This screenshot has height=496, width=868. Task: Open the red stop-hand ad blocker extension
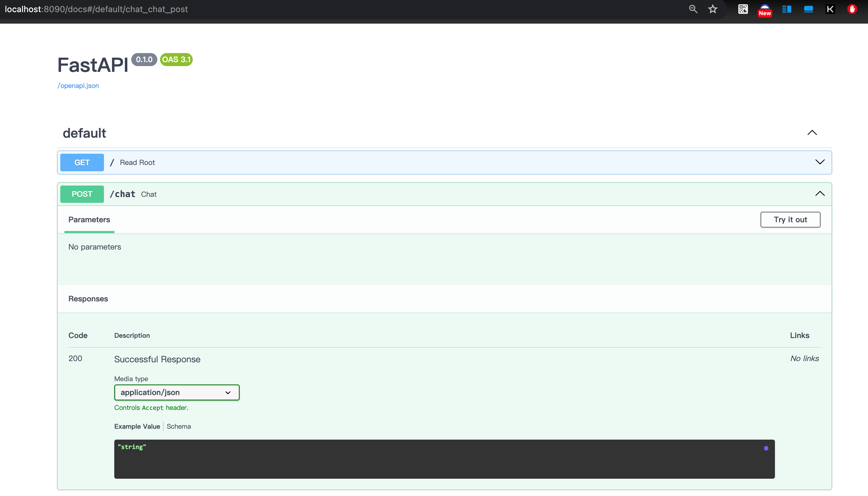(x=852, y=9)
